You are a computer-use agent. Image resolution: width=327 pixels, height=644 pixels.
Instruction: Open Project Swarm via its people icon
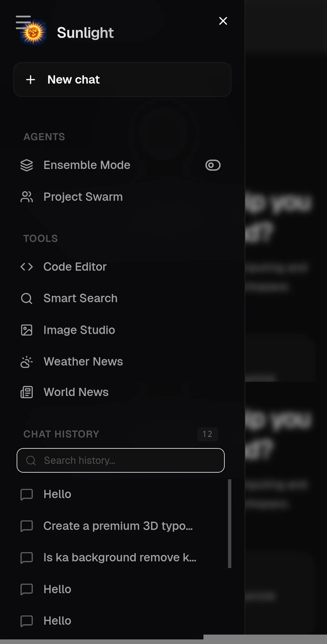tap(27, 197)
